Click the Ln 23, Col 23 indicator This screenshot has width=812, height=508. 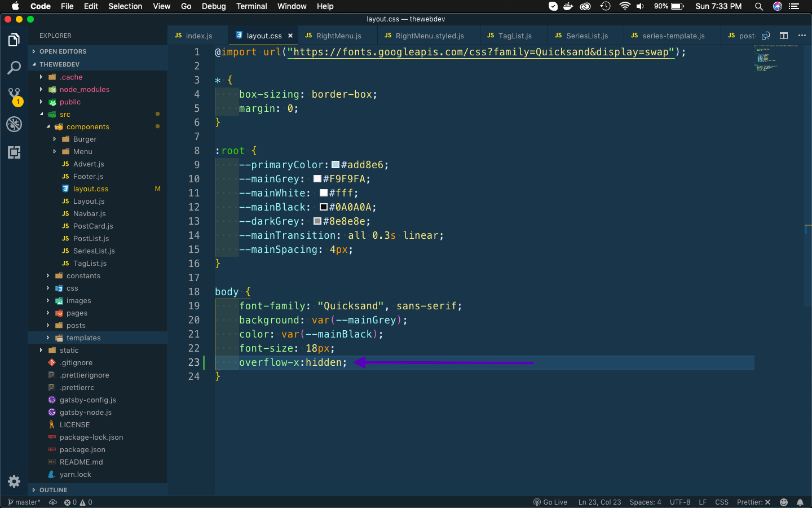(x=599, y=502)
